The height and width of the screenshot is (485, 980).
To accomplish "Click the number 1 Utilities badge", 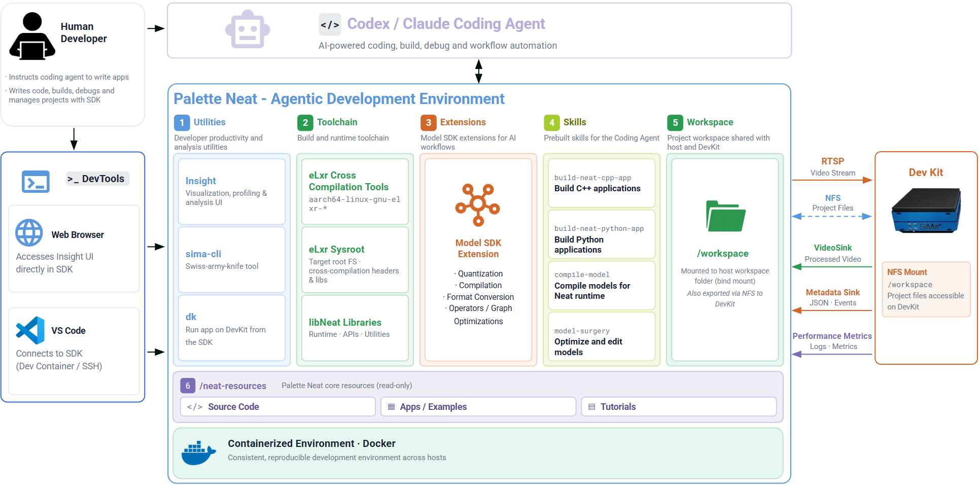I will coord(182,123).
